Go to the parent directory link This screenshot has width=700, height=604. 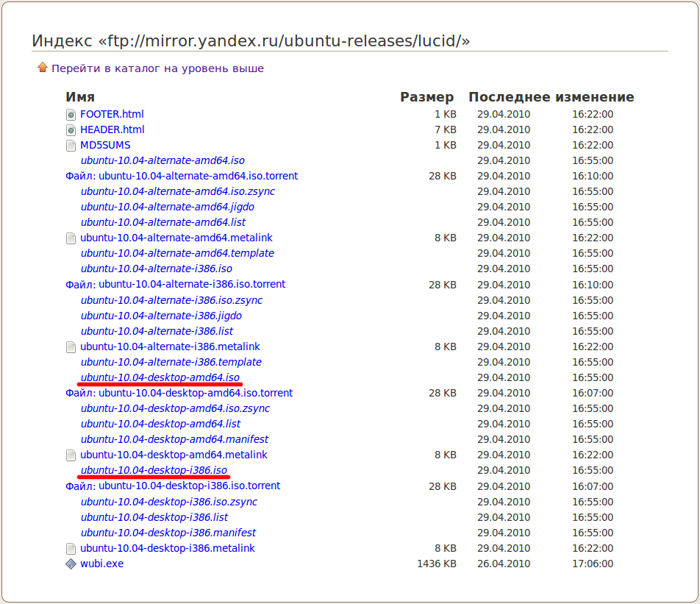pos(157,68)
